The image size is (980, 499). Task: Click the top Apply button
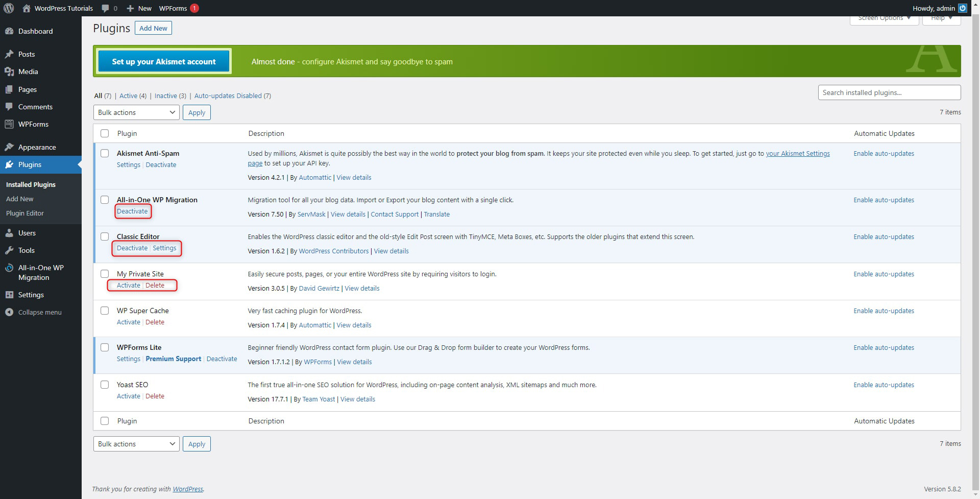(197, 112)
